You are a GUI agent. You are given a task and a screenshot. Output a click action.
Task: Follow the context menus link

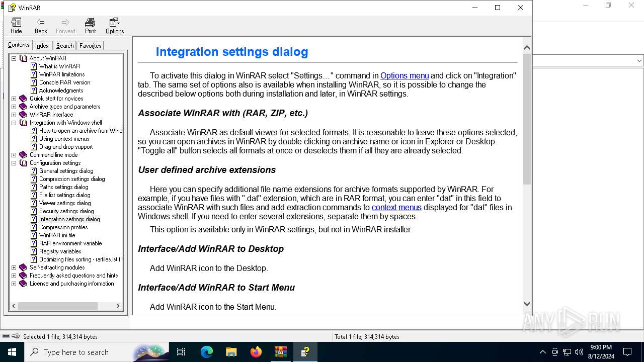pos(396,207)
